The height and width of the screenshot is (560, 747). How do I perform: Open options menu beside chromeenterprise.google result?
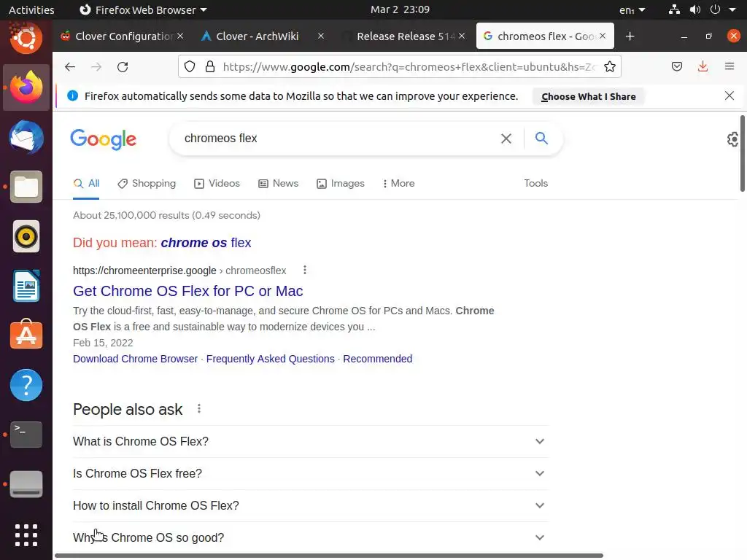pyautogui.click(x=305, y=271)
